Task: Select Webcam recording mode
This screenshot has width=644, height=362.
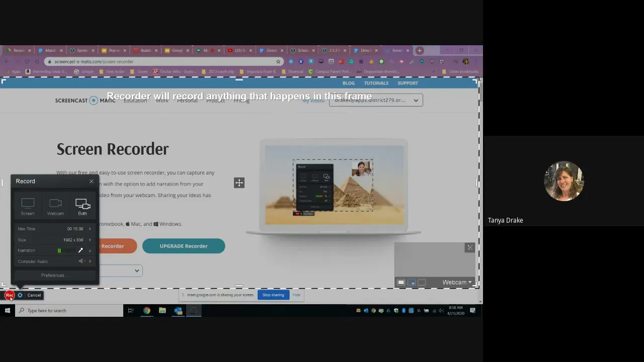Action: tap(55, 207)
